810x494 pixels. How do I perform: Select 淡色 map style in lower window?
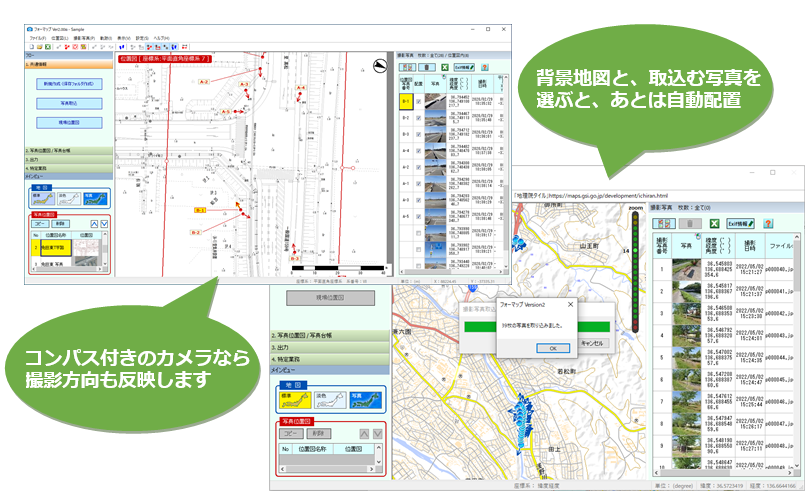(330, 401)
